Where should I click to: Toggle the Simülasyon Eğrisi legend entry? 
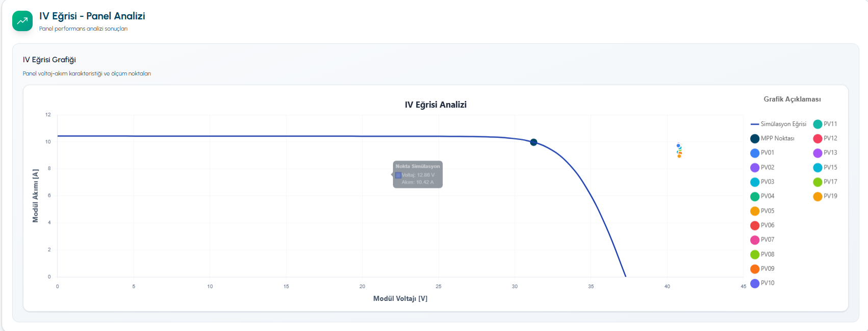[x=778, y=124]
